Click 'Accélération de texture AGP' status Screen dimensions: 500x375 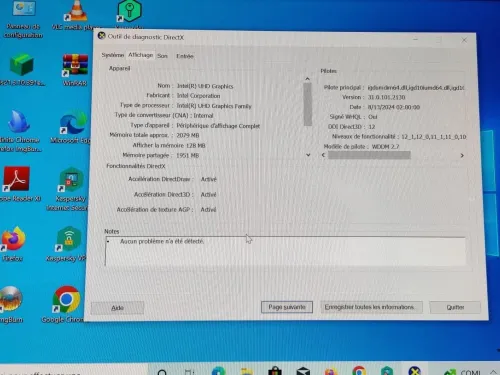pyautogui.click(x=208, y=209)
